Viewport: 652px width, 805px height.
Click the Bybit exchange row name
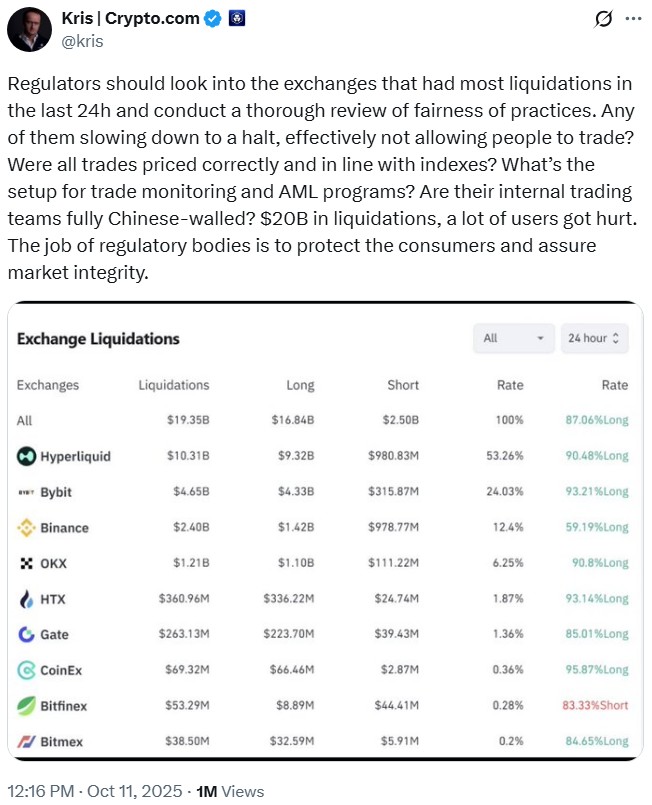56,492
